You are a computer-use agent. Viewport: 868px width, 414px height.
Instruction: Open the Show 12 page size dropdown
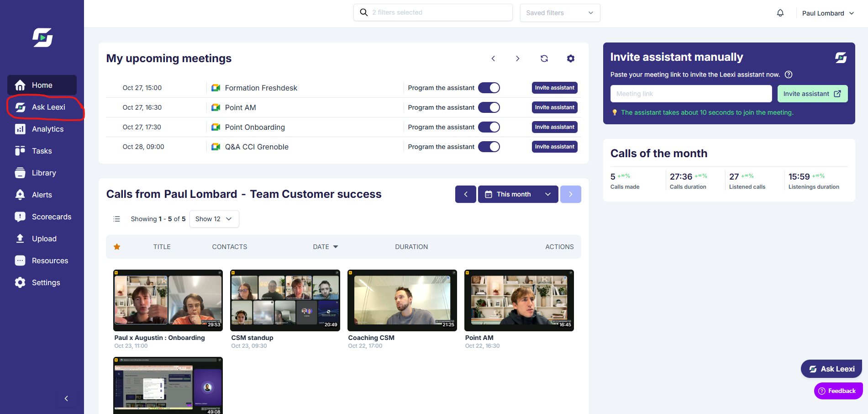pos(214,219)
